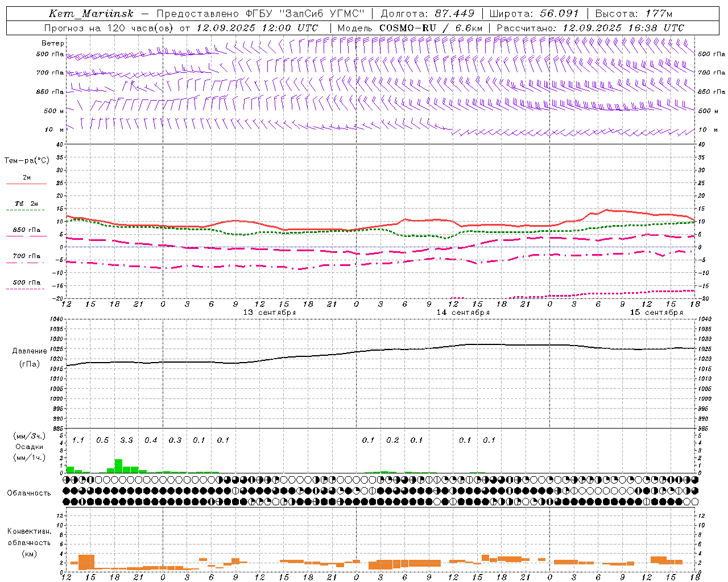The width and height of the screenshot is (728, 582).
Task: Click the (км) unit under convective cloudiness
Action: [x=29, y=553]
